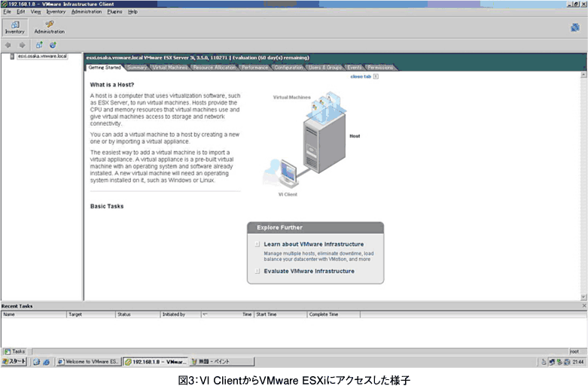
Task: Click the close tab X icon
Action: point(376,77)
